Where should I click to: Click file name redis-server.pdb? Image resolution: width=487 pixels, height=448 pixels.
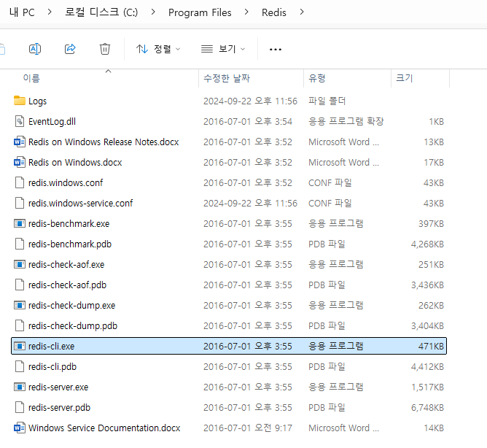point(59,408)
